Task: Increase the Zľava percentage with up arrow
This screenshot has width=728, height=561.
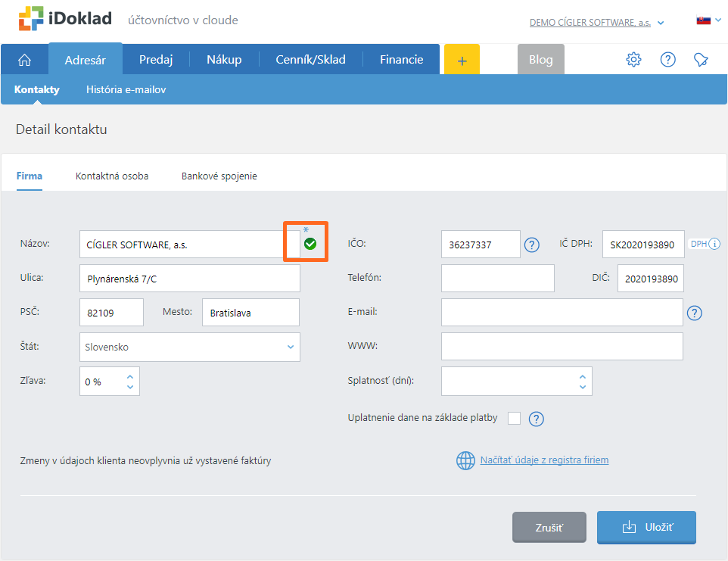Action: point(130,376)
